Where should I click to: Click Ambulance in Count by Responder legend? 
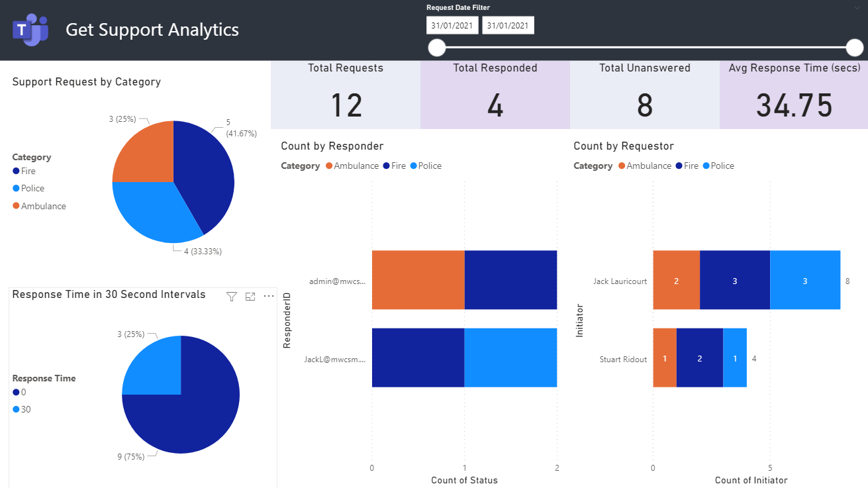click(352, 166)
